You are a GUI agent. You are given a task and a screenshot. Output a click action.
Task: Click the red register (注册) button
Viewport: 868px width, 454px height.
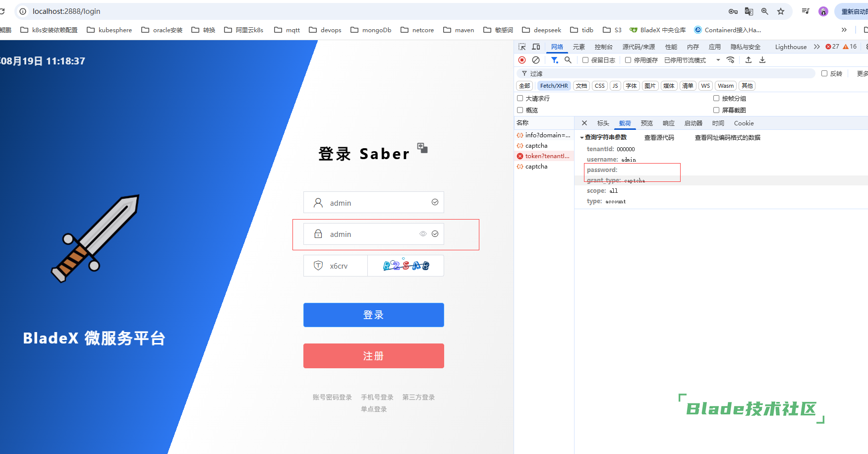(373, 356)
